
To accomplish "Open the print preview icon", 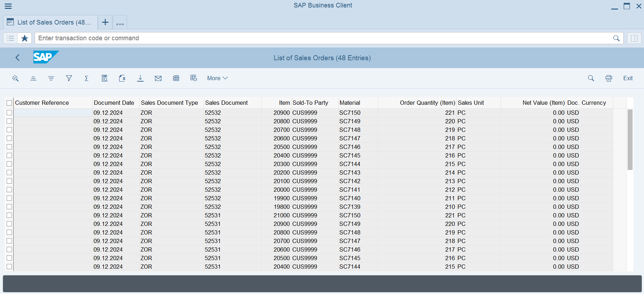I will pyautogui.click(x=105, y=78).
